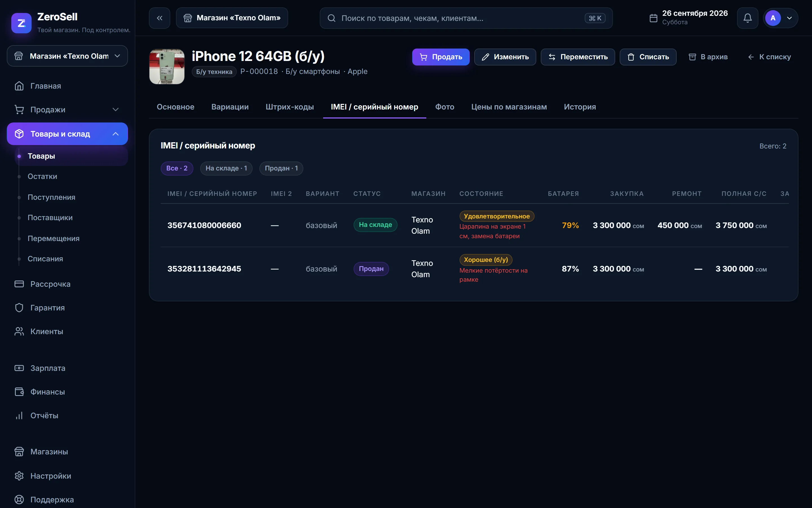Viewport: 812px width, 508px height.
Task: Click the calendar icon beside the date
Action: 653,18
